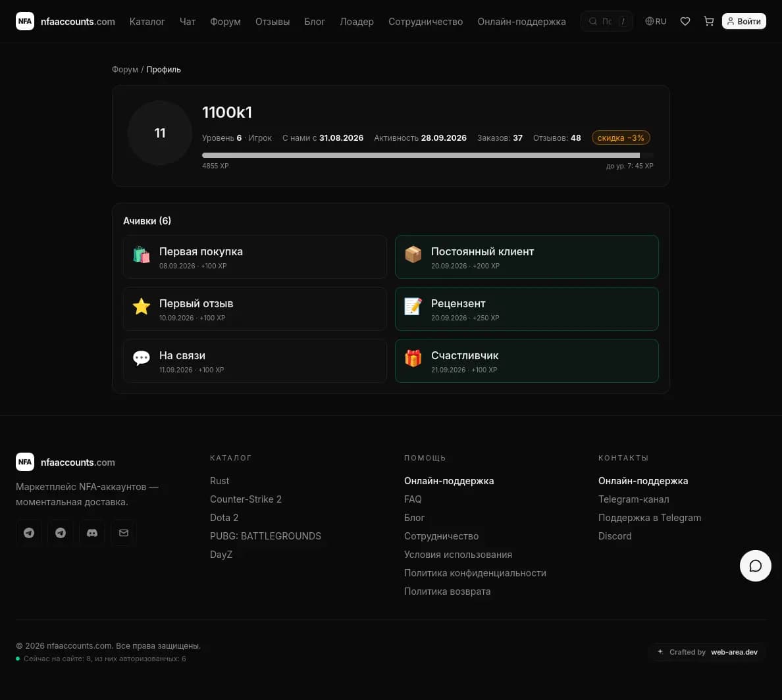The height and width of the screenshot is (700, 782).
Task: Click the search field in header
Action: tap(606, 21)
